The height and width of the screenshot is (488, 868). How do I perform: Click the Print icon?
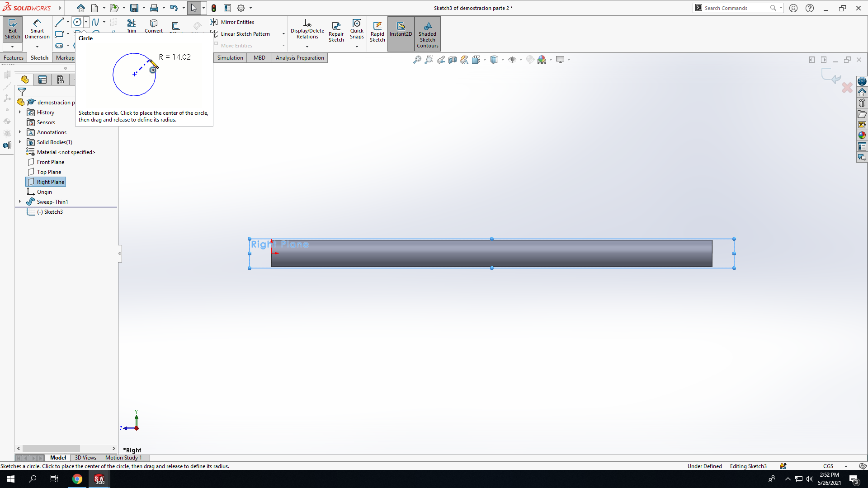click(x=154, y=8)
